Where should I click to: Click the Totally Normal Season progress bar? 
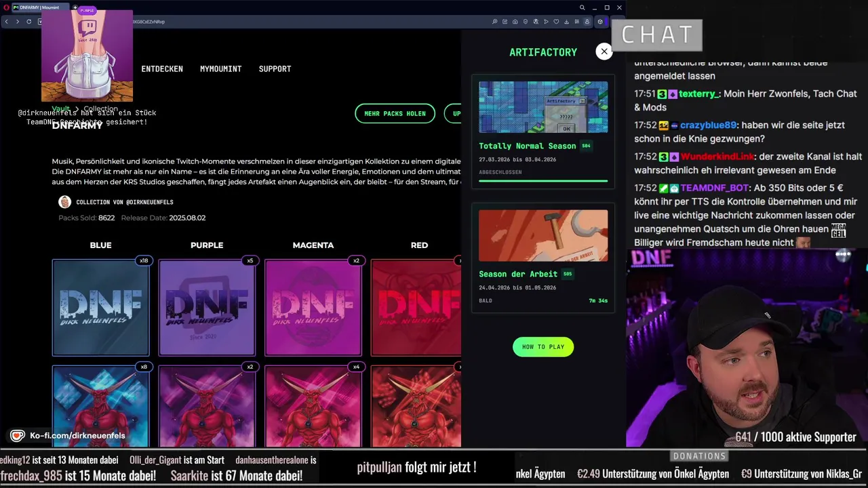point(543,181)
